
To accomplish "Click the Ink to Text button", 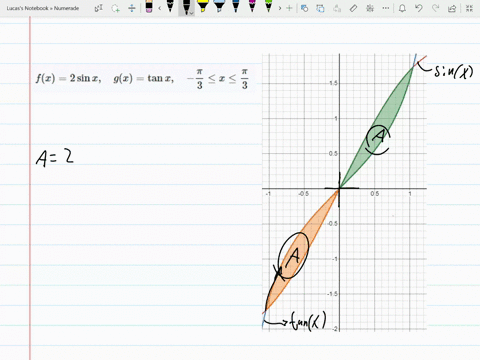I will tap(337, 8).
